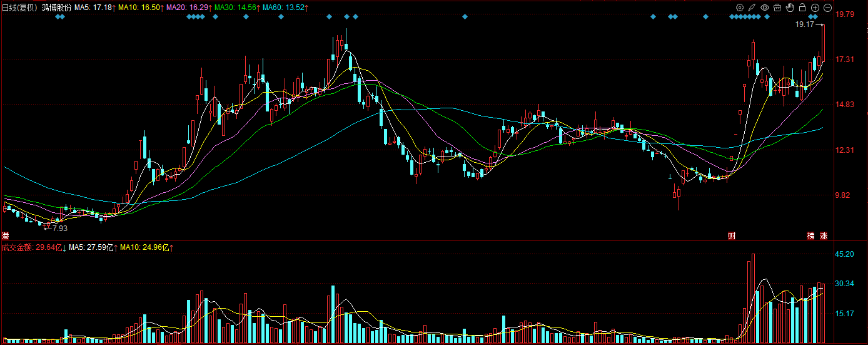The width and height of the screenshot is (868, 345).
Task: Select MA20: 16.29 indicator label
Action: tap(188, 8)
